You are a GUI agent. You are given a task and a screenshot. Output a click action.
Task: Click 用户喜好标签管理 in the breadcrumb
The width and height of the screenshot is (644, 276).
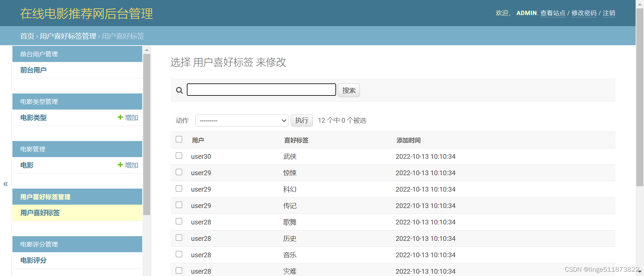68,36
